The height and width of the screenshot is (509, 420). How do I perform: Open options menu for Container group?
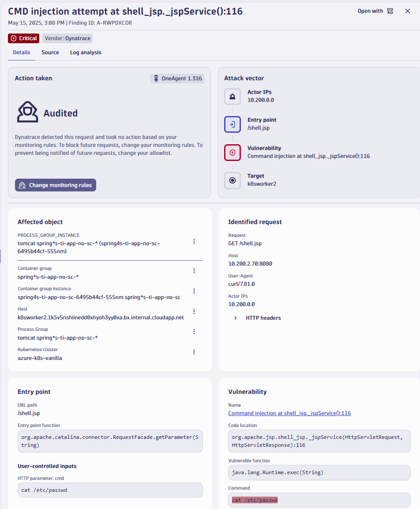coord(194,271)
